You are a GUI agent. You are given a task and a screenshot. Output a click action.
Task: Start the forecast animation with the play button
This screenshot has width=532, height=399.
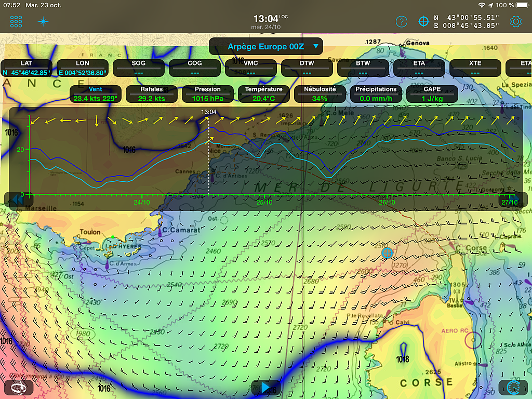pyautogui.click(x=266, y=387)
